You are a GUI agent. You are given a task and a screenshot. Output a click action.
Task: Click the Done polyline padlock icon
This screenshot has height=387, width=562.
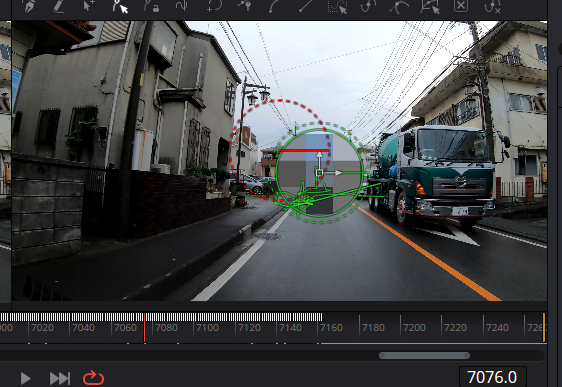point(151,6)
